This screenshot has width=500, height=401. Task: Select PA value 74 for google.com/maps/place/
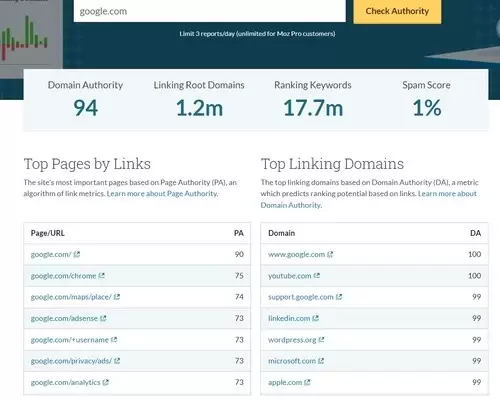click(x=239, y=297)
